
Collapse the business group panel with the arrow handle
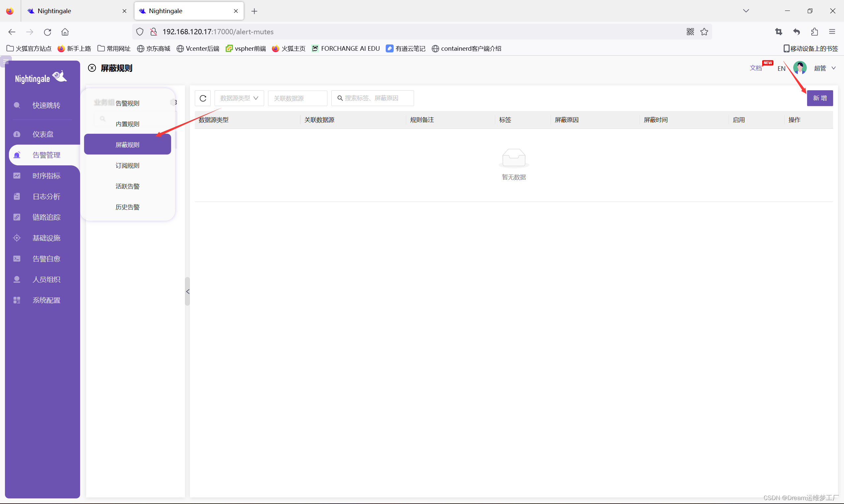[x=187, y=292]
